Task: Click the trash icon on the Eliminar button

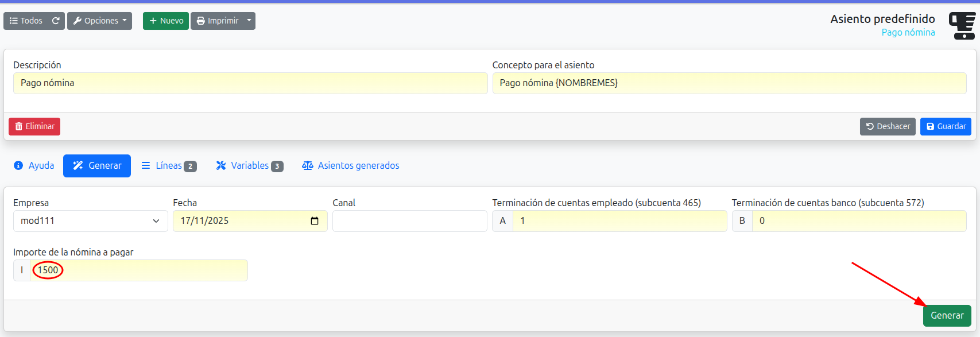Action: (19, 126)
